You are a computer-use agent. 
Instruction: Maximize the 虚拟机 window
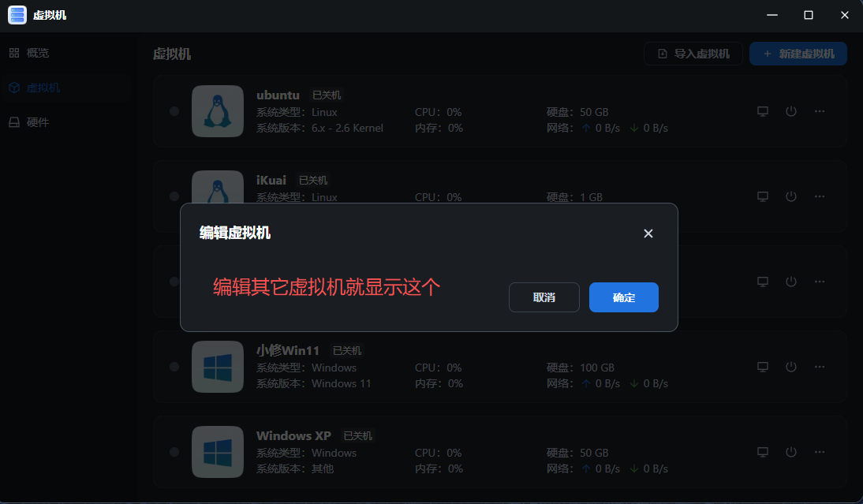click(809, 15)
